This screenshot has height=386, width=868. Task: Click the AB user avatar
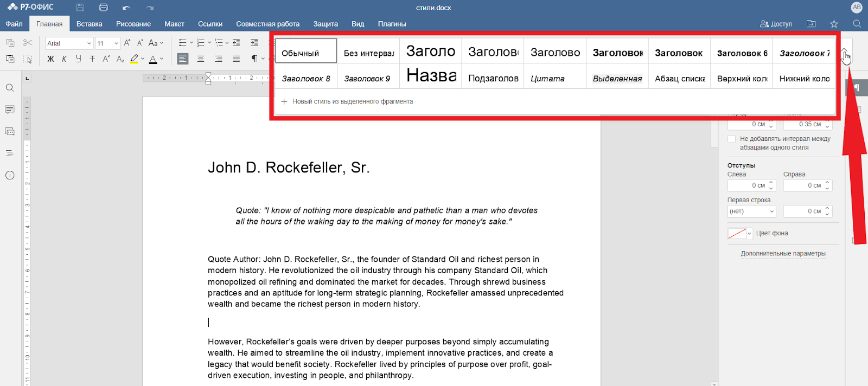[x=857, y=8]
